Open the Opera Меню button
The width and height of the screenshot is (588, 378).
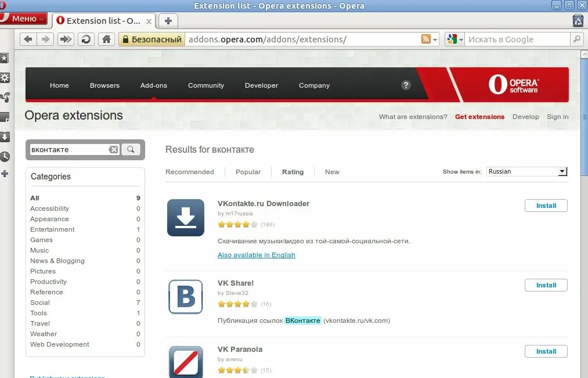23,19
